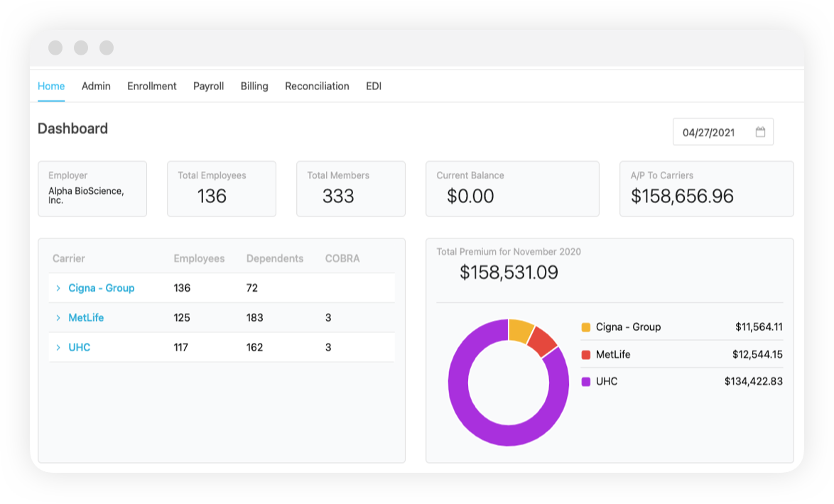Switch to the Admin tab
The height and width of the screenshot is (504, 834).
tap(96, 86)
